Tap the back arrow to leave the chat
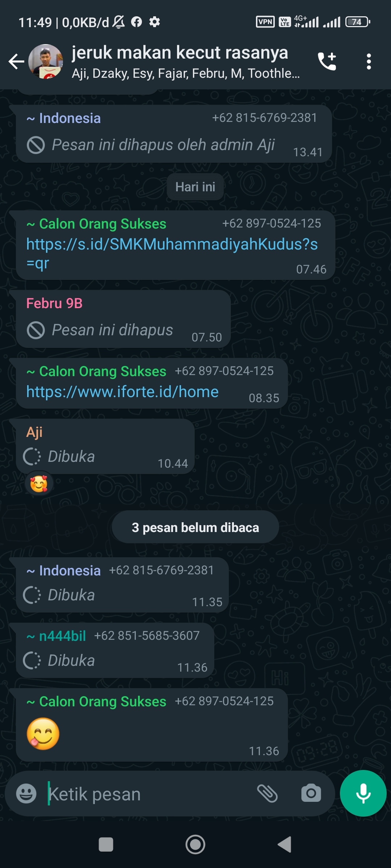The image size is (391, 868). 16,61
